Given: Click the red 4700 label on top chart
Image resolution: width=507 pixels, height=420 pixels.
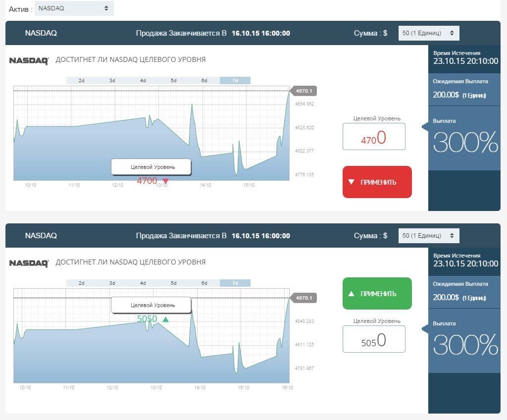Looking at the screenshot, I should [147, 181].
